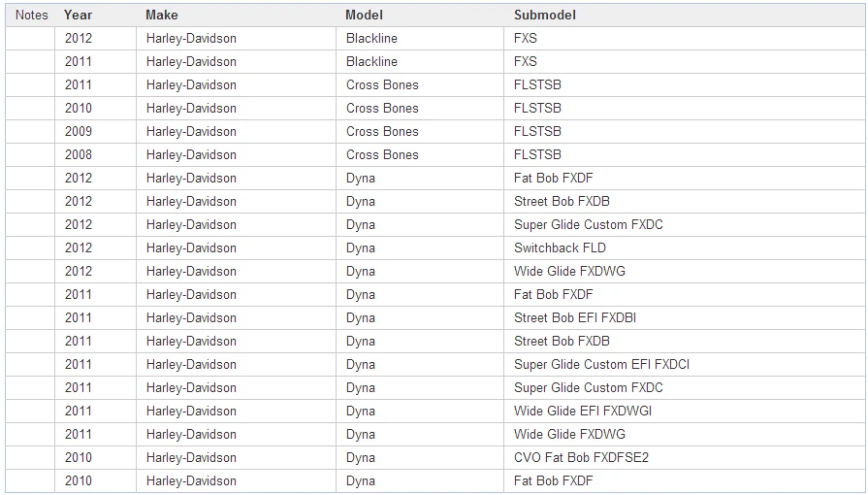Click Switchback FLD submodel cell
Image resolution: width=868 pixels, height=495 pixels.
[684, 247]
